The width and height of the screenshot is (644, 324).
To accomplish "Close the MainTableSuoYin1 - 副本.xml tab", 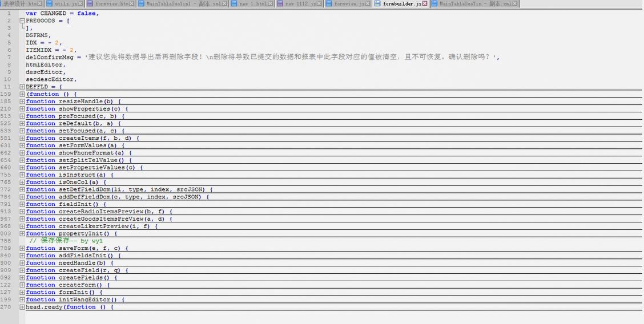I will (x=225, y=3).
